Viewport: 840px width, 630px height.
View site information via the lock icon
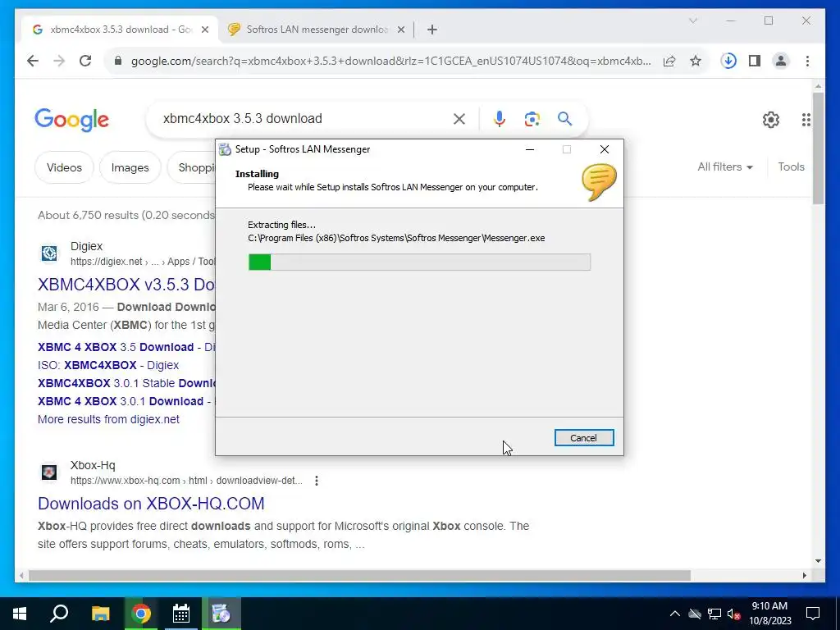[x=118, y=61]
